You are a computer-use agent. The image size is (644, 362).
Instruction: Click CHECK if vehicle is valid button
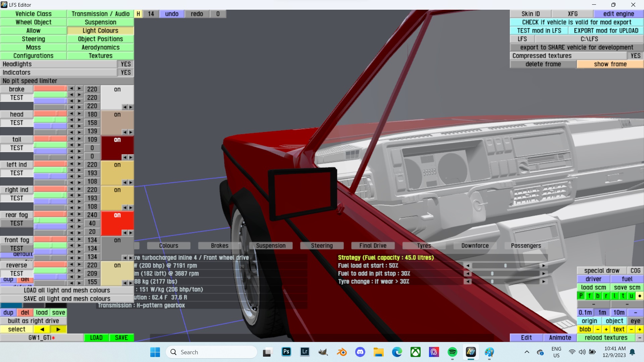pos(577,22)
